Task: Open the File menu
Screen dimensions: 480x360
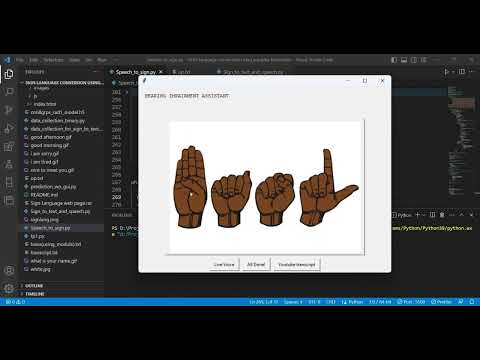Action: (x=20, y=60)
